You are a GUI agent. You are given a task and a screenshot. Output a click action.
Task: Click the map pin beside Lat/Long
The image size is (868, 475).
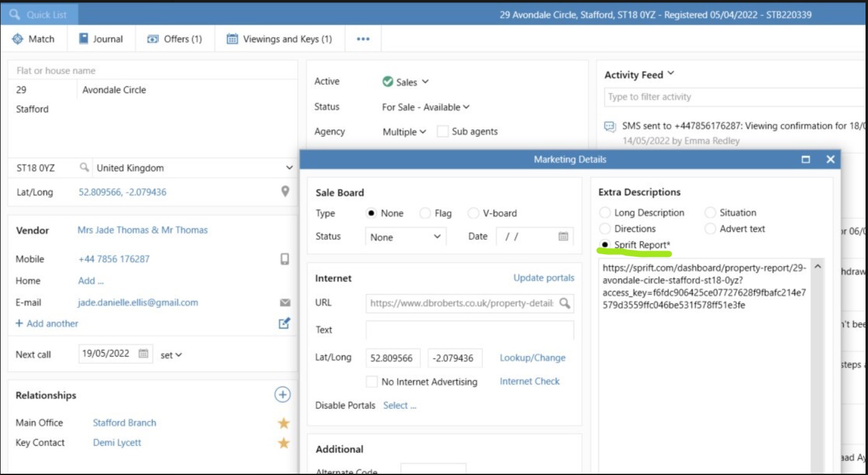pyautogui.click(x=285, y=190)
